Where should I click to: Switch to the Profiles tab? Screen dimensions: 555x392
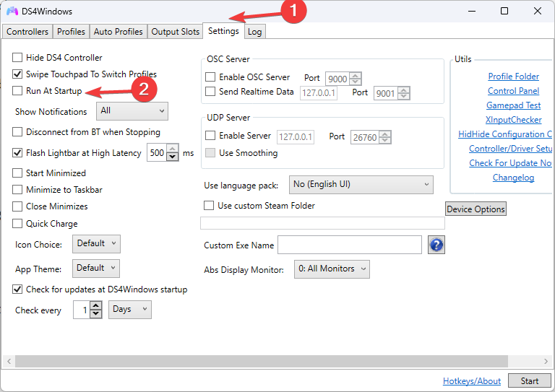coord(71,32)
